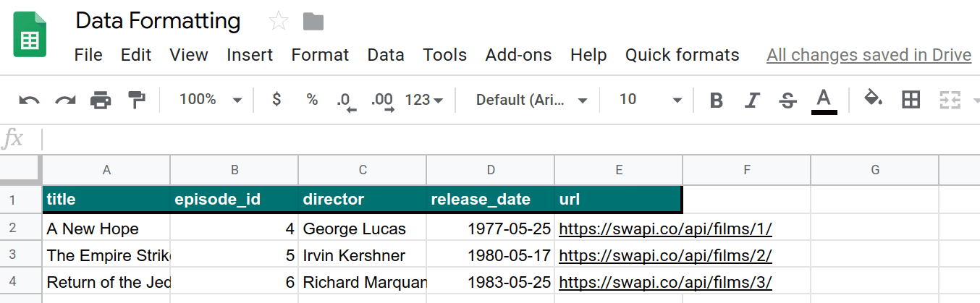Select the Paint format roller tool
The image size is (980, 303).
[x=136, y=101]
